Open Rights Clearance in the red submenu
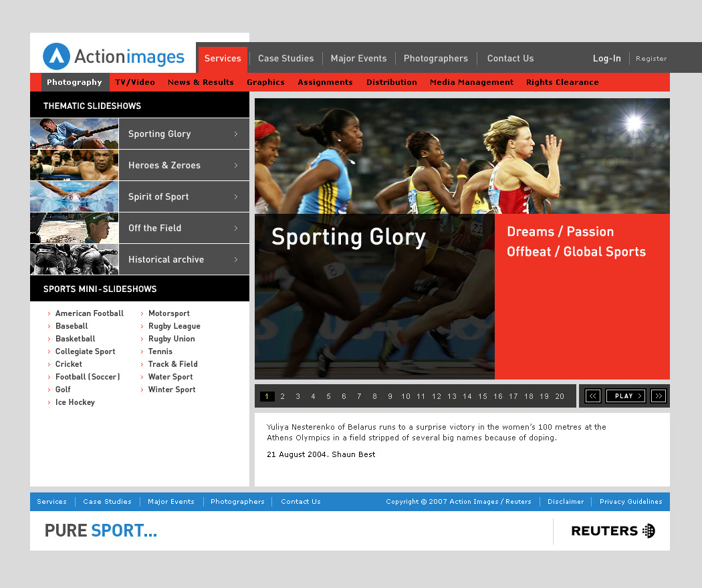 (x=562, y=82)
